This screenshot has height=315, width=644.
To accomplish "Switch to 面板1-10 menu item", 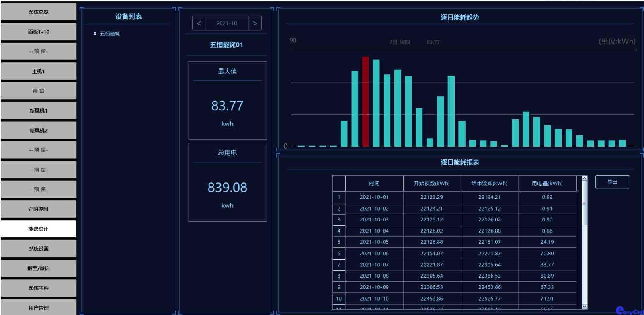I will pos(39,32).
